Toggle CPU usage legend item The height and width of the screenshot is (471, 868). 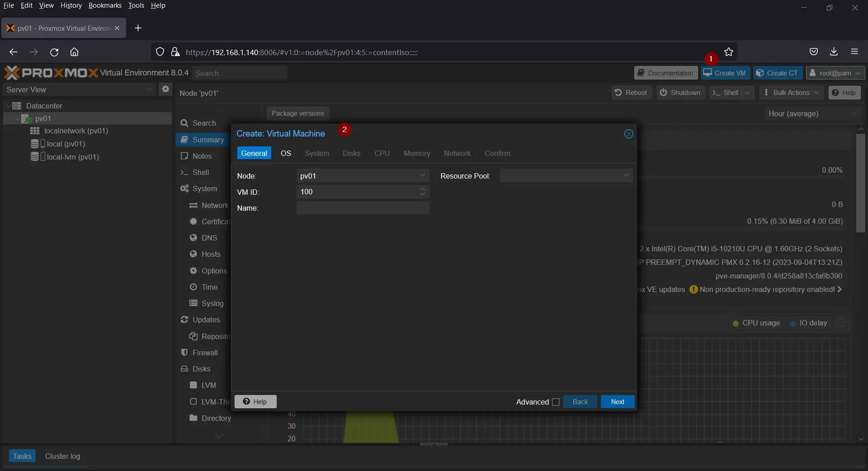(x=756, y=323)
